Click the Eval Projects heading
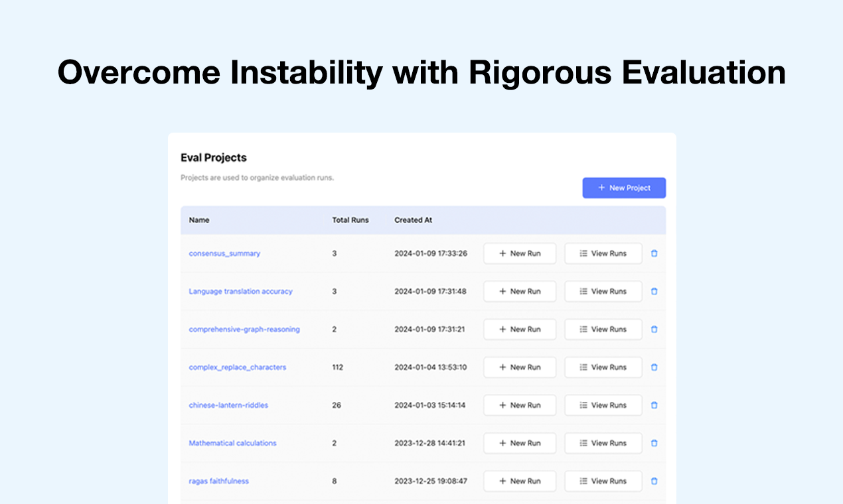 coord(214,158)
